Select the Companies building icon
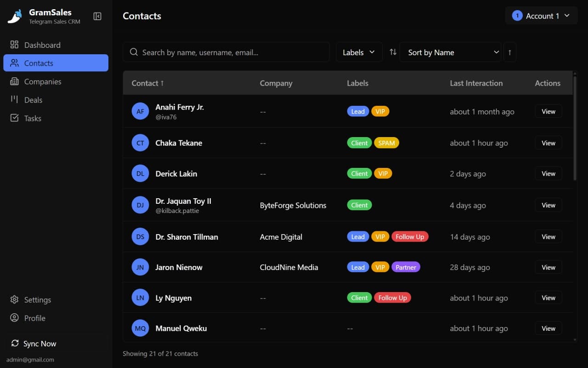The image size is (588, 368). (x=14, y=81)
